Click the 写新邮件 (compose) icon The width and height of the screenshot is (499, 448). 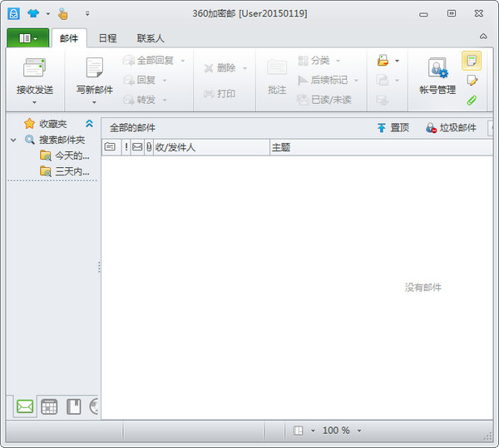tap(93, 68)
